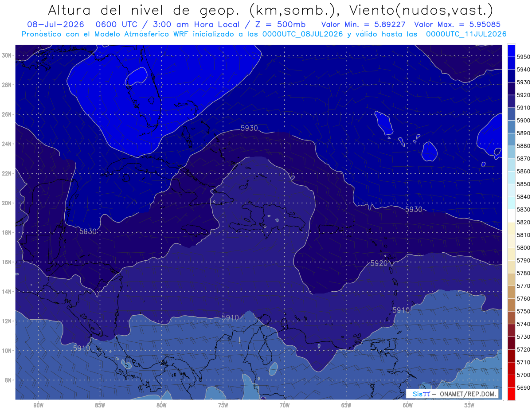Click the "5690" legend label
Viewport: 532px width, 411px height.
click(523, 388)
